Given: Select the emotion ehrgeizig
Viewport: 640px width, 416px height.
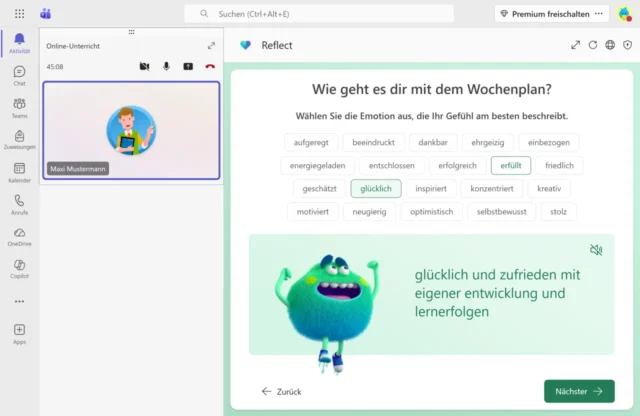Looking at the screenshot, I should tap(488, 142).
